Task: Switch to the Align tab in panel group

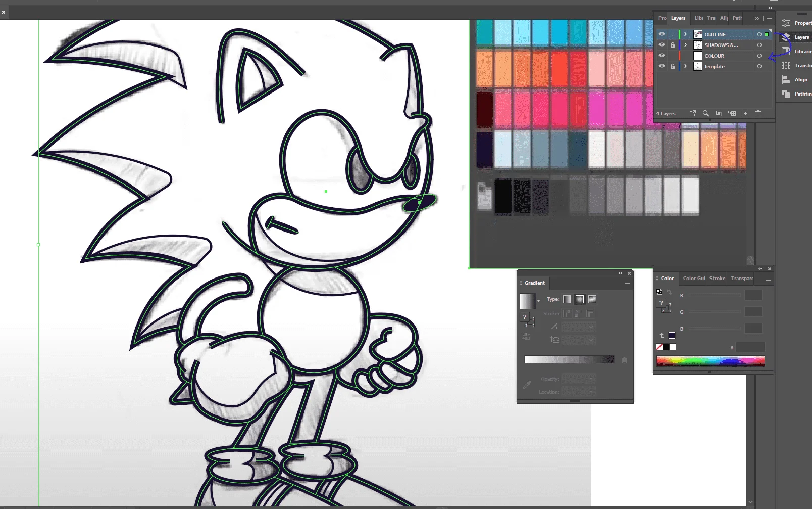Action: 724,18
